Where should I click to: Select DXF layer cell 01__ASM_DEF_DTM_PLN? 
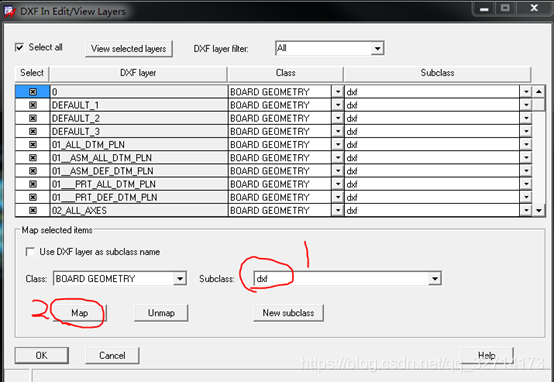(139, 171)
